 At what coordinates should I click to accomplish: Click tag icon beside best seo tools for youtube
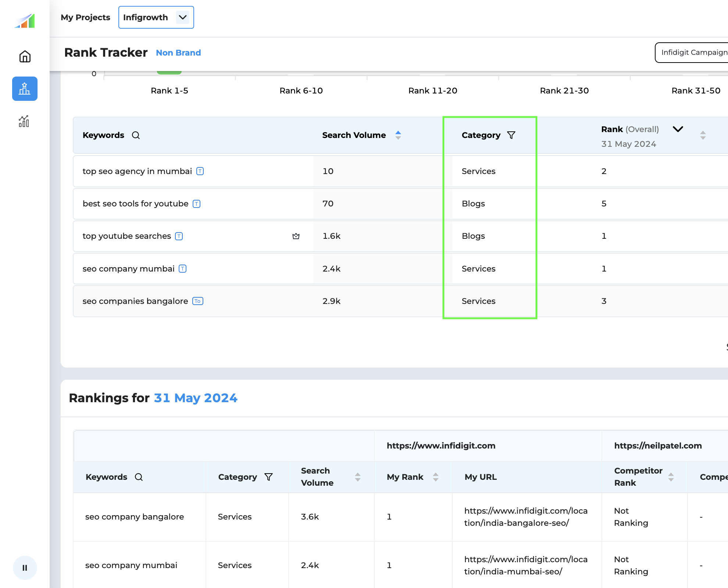click(x=197, y=203)
